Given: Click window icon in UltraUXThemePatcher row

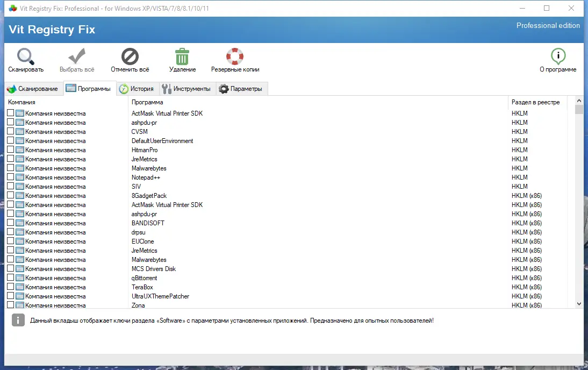Looking at the screenshot, I should [x=20, y=296].
